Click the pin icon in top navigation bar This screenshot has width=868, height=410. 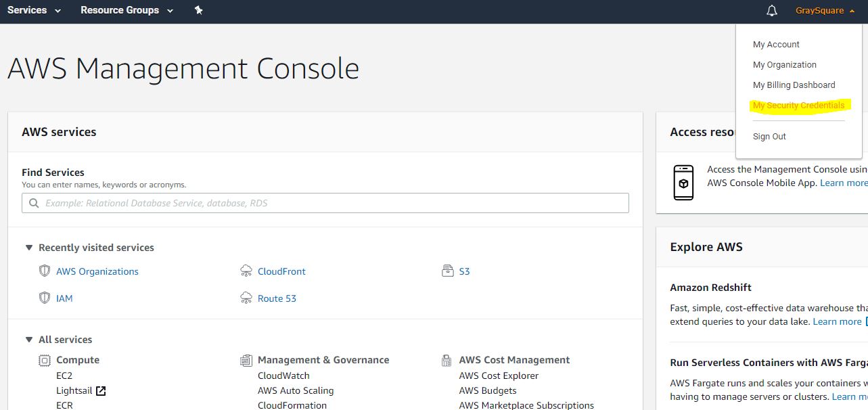click(x=199, y=10)
